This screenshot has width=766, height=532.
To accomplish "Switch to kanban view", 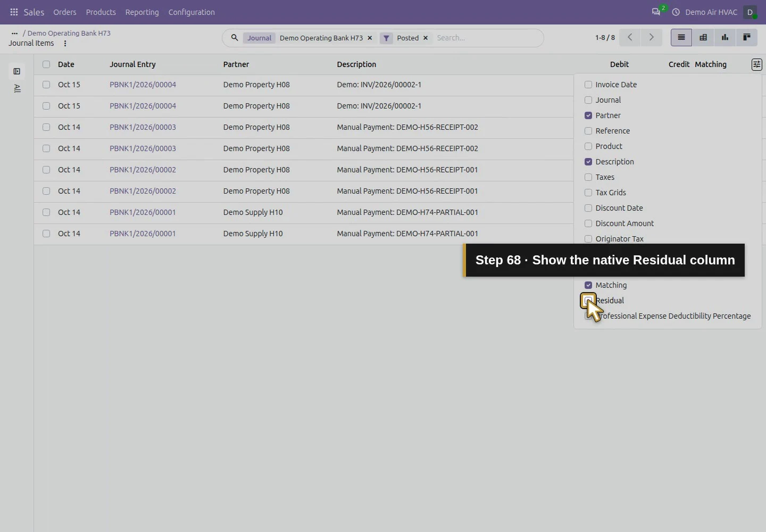I will tap(747, 37).
